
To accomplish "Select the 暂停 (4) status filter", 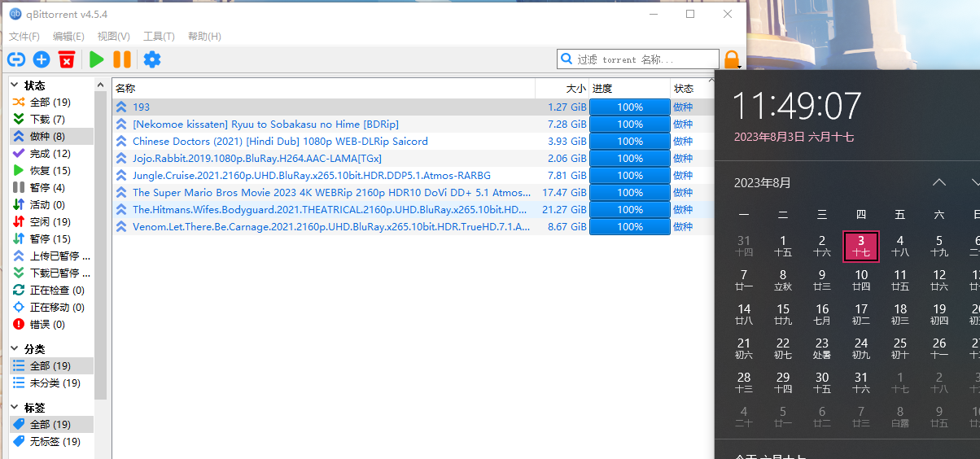I will pos(50,188).
